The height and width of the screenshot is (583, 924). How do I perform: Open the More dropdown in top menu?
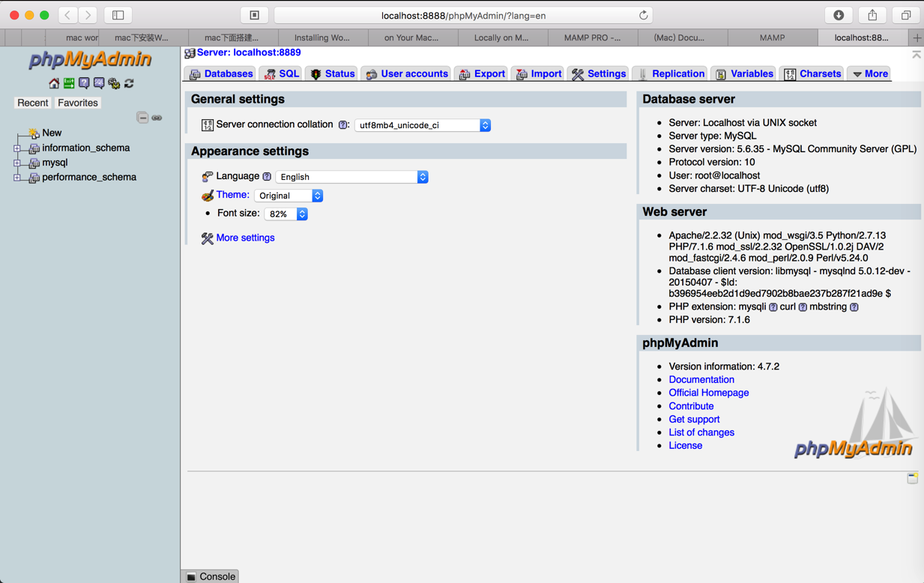(870, 73)
